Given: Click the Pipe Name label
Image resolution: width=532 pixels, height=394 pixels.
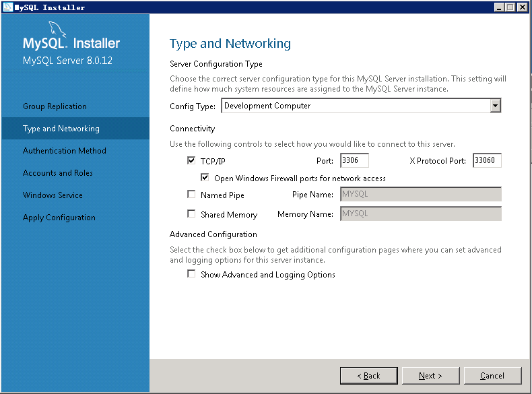Looking at the screenshot, I should pos(312,195).
